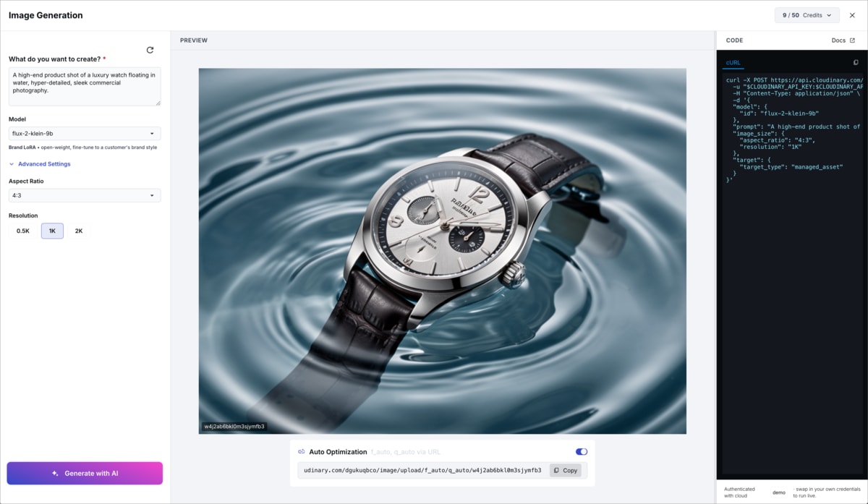Collapse Advanced Settings section
This screenshot has width=868, height=504.
(40, 164)
